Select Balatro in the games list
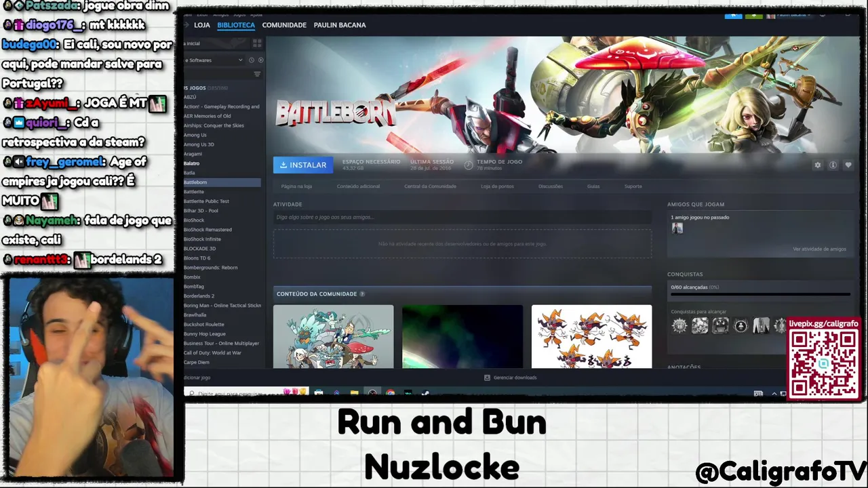 [192, 163]
